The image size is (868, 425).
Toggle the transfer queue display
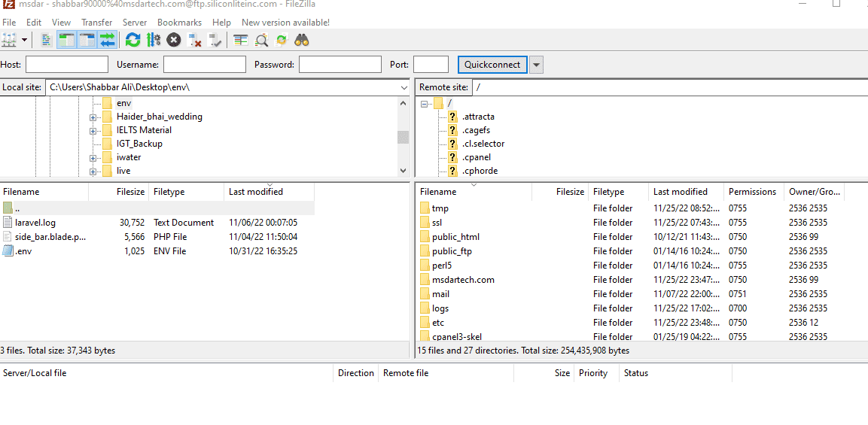click(x=108, y=40)
